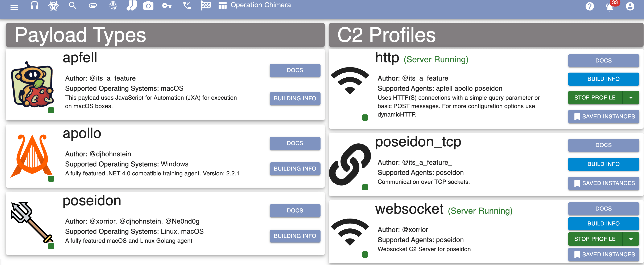Click the incoming phone call icon
Screen dimensions: 644x265
[x=187, y=5]
